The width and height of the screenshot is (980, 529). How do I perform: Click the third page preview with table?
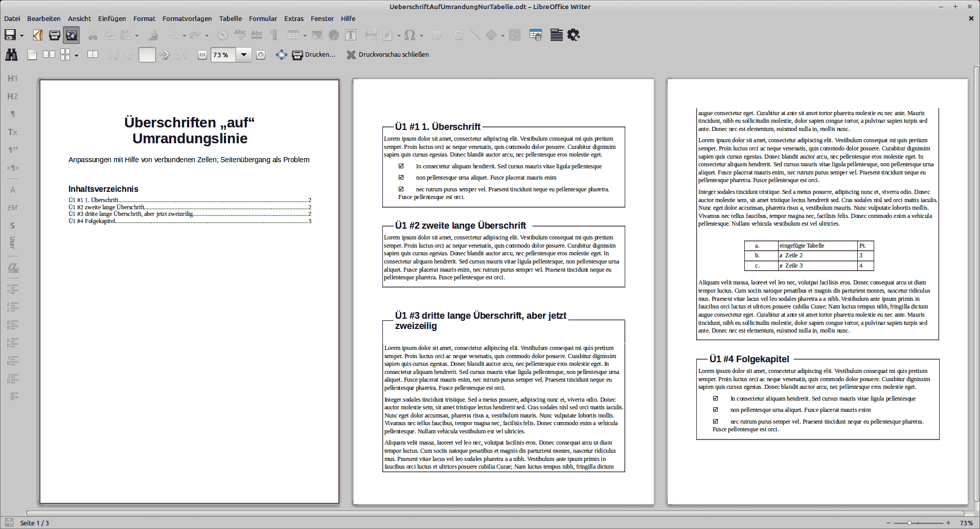click(x=817, y=291)
